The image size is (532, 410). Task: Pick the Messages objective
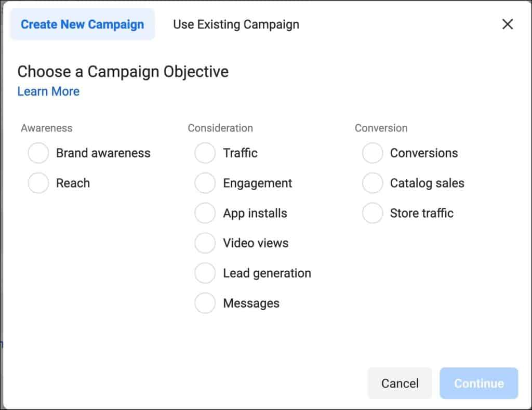click(x=205, y=303)
